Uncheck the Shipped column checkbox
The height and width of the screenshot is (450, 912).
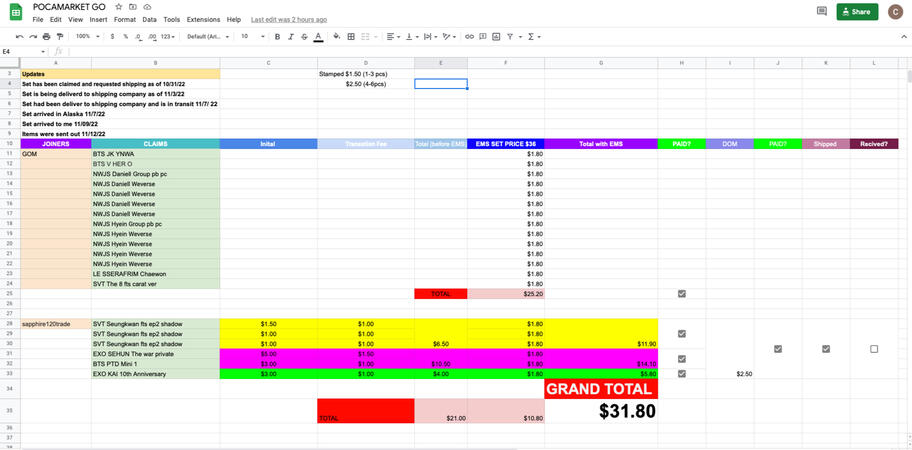coord(826,349)
